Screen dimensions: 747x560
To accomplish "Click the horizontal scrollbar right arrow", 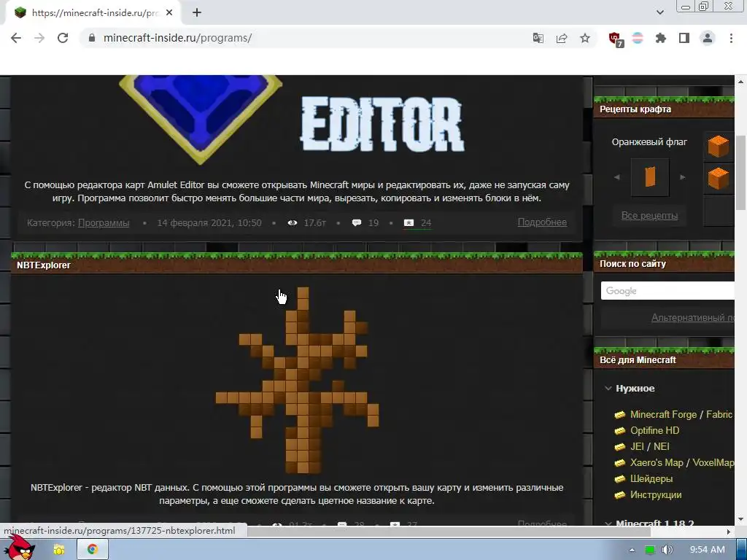I will (729, 531).
